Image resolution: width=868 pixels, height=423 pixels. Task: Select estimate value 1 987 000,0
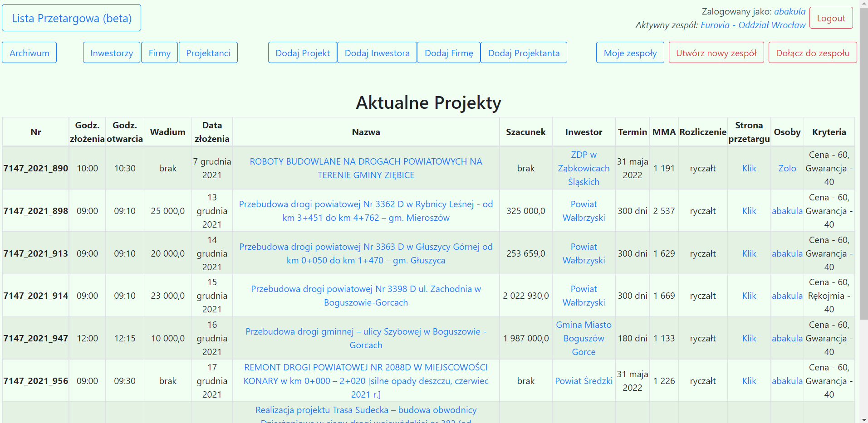(525, 338)
